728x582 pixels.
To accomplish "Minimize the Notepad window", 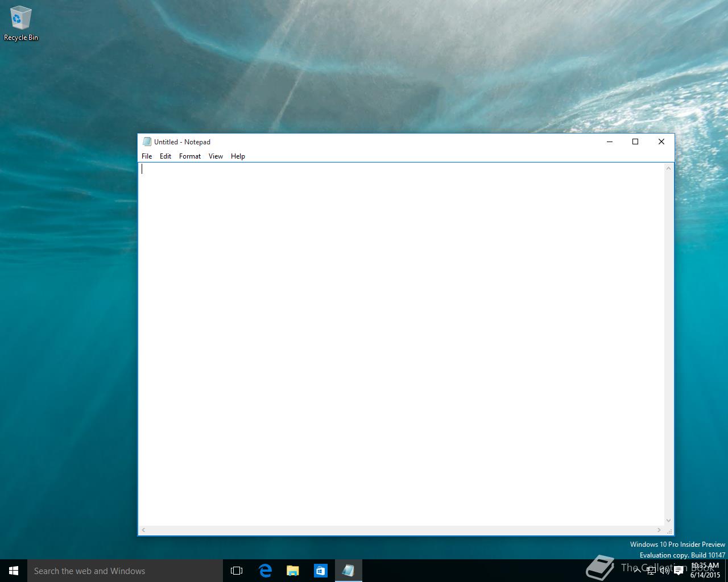I will [x=610, y=142].
